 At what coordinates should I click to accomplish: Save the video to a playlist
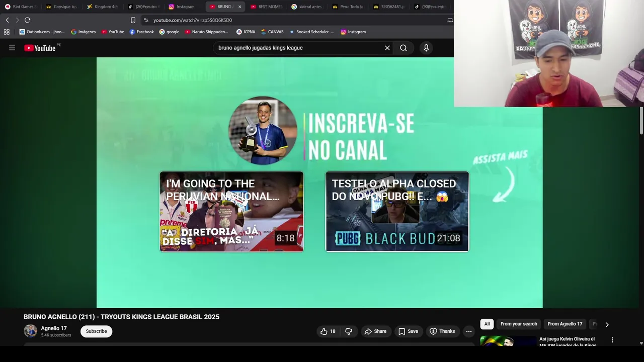408,331
